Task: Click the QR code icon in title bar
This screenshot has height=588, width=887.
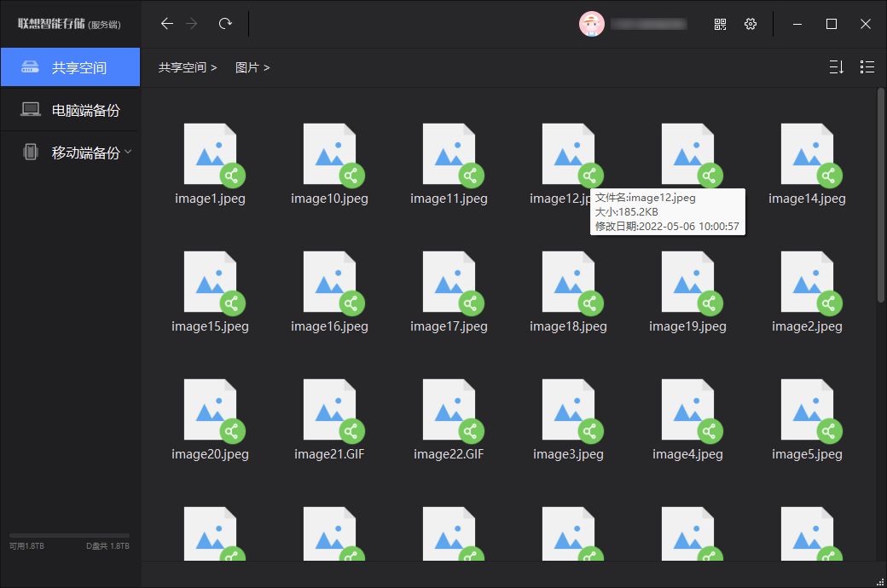Action: 719,24
